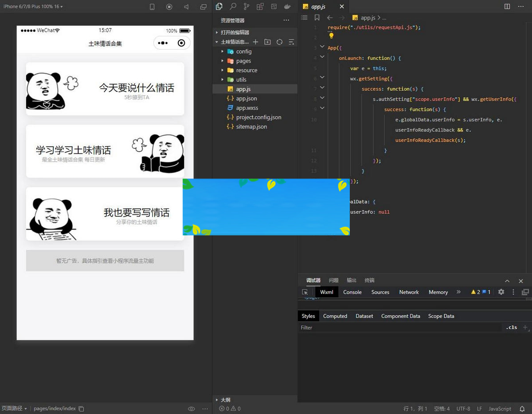Image resolution: width=532 pixels, height=414 pixels.
Task: Click the split editor icon
Action: click(x=507, y=7)
